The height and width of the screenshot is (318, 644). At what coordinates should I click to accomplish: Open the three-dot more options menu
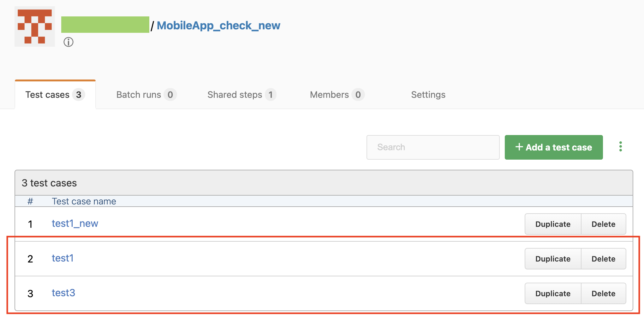621,147
